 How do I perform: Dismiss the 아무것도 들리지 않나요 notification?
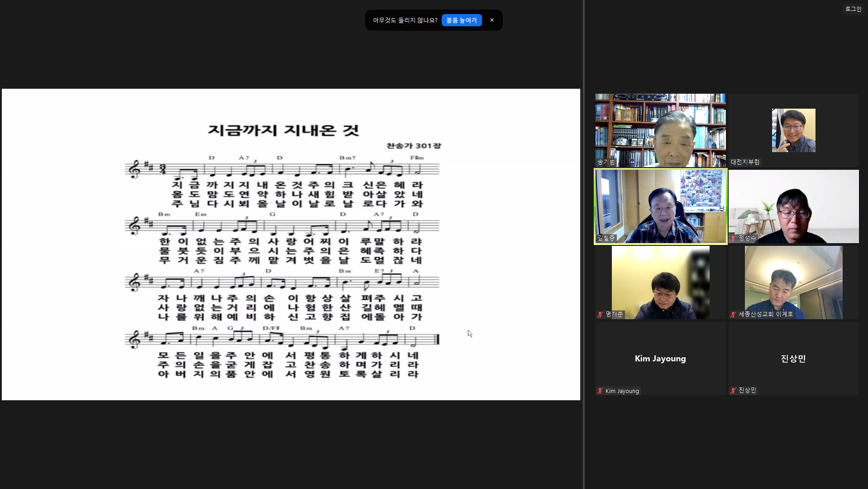click(492, 20)
